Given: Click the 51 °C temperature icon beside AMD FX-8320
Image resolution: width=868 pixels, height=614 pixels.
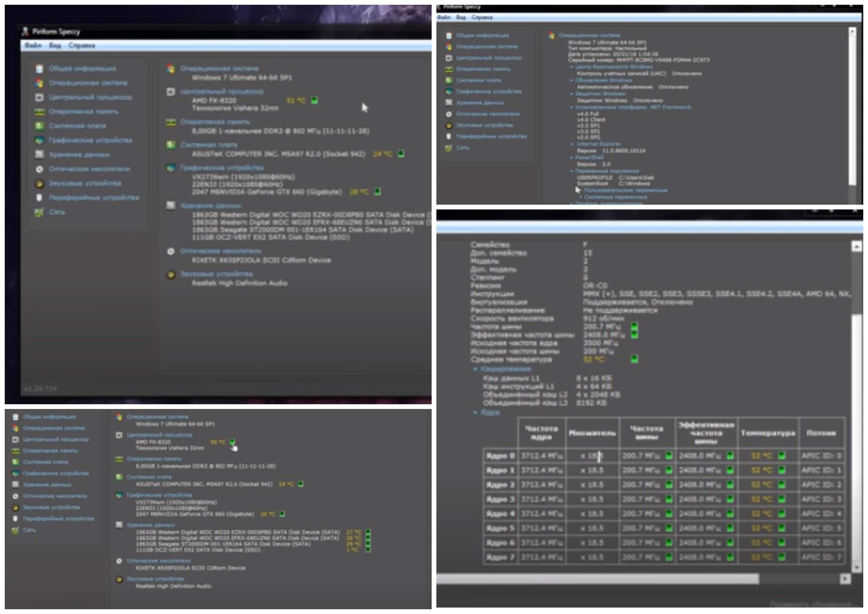Looking at the screenshot, I should 314,100.
